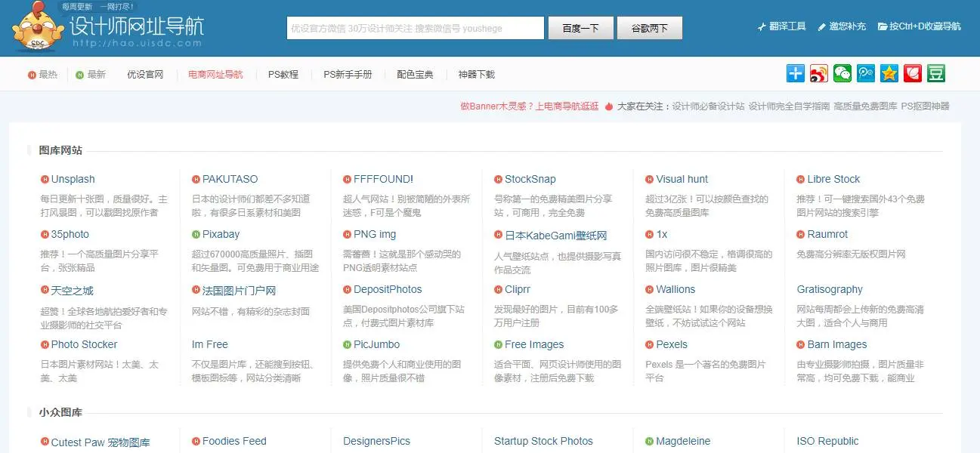Open 高质量免费图库 trending link
The height and width of the screenshot is (453, 980).
pos(865,106)
